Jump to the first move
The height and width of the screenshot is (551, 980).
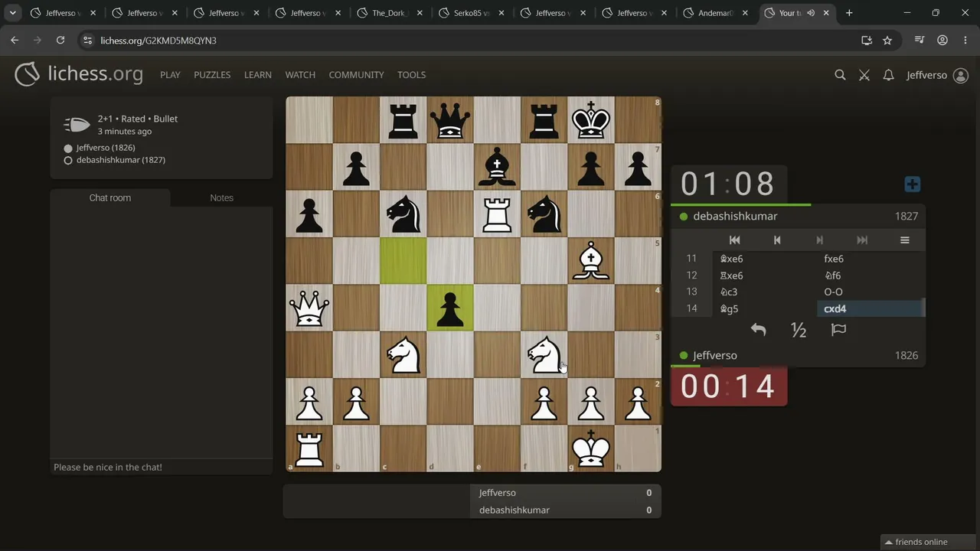(734, 240)
